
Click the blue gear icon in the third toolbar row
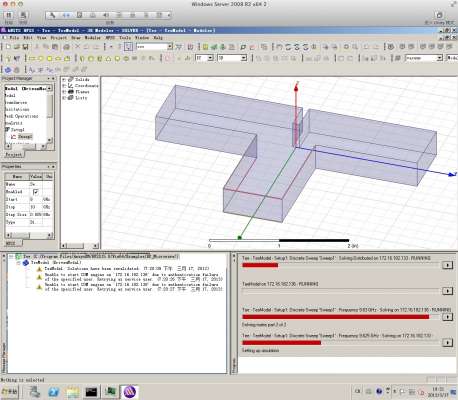click(8, 70)
